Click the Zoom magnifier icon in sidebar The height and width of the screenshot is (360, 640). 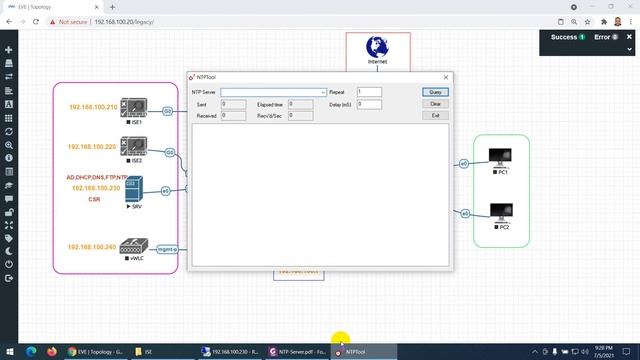(x=9, y=145)
